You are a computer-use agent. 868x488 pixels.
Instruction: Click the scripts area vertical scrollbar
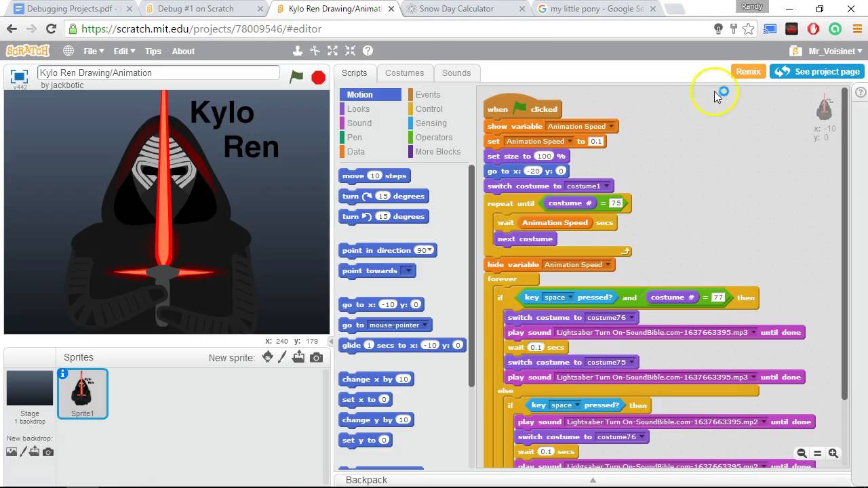[x=844, y=244]
